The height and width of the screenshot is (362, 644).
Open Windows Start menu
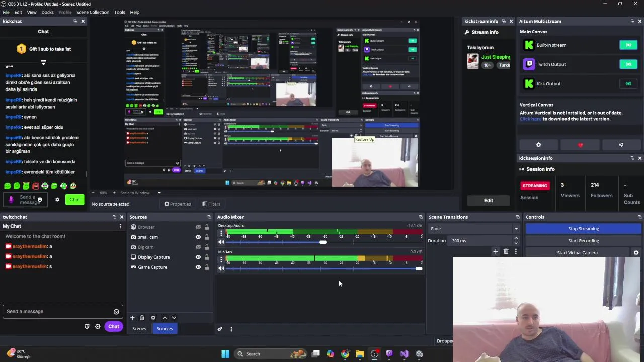(x=225, y=354)
